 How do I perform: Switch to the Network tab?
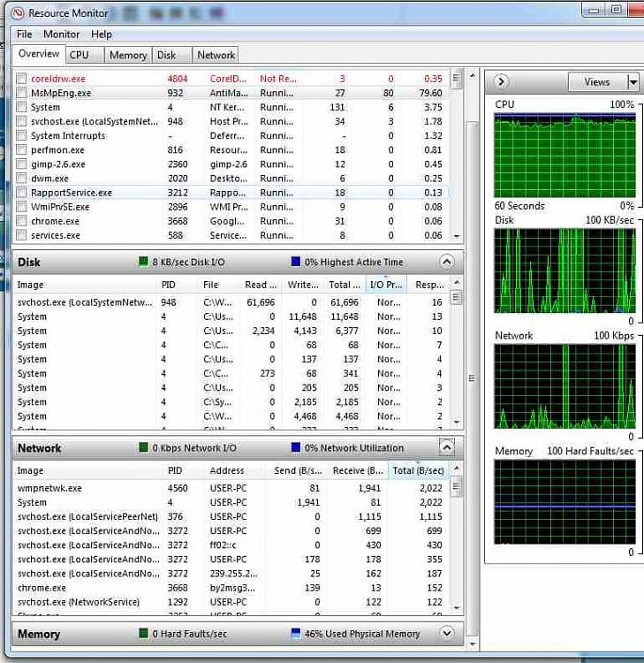pos(216,56)
